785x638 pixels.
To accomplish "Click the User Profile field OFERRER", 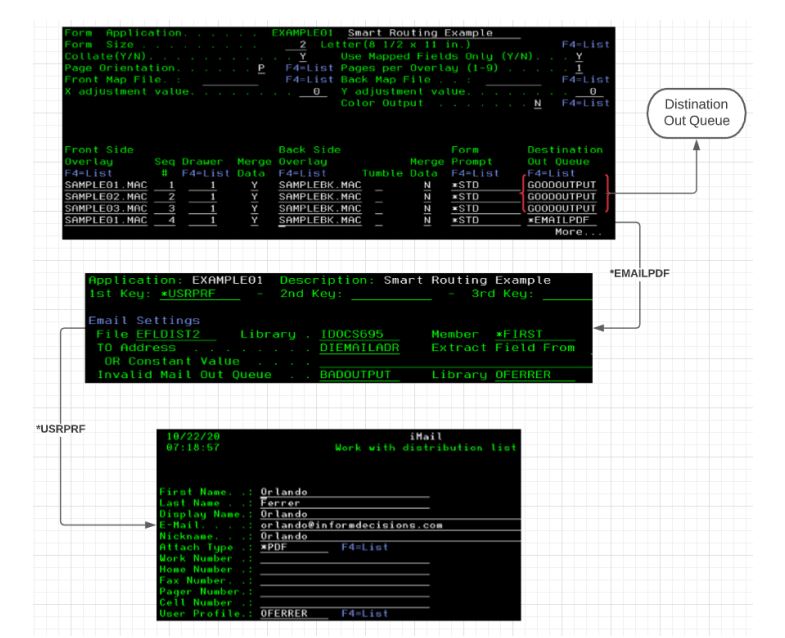I will (x=294, y=613).
